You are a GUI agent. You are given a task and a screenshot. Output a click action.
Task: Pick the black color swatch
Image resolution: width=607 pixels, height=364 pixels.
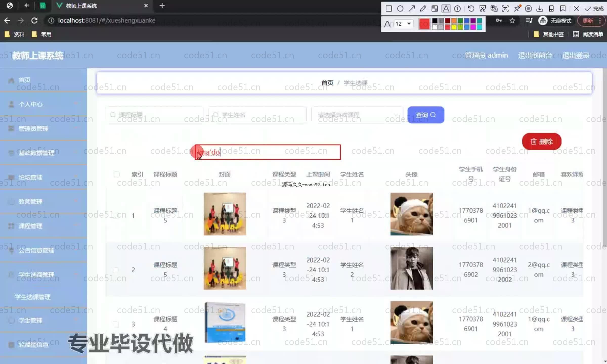435,21
